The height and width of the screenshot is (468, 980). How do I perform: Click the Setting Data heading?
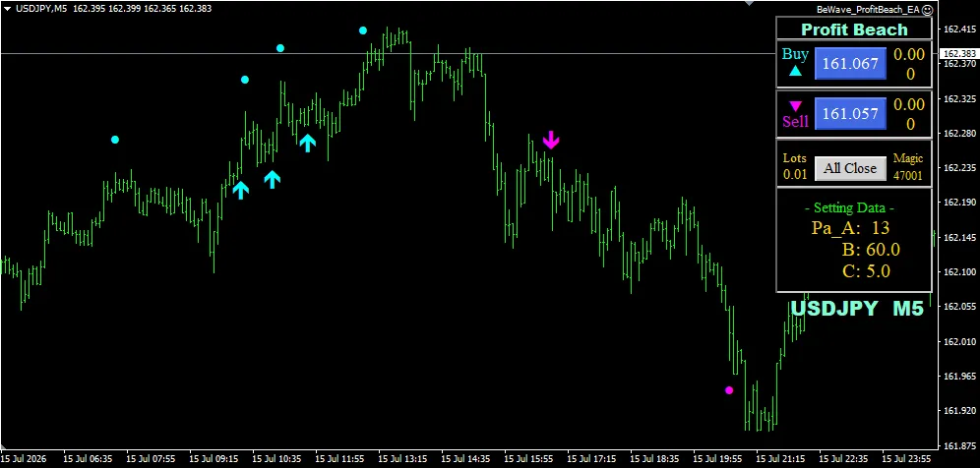[849, 207]
